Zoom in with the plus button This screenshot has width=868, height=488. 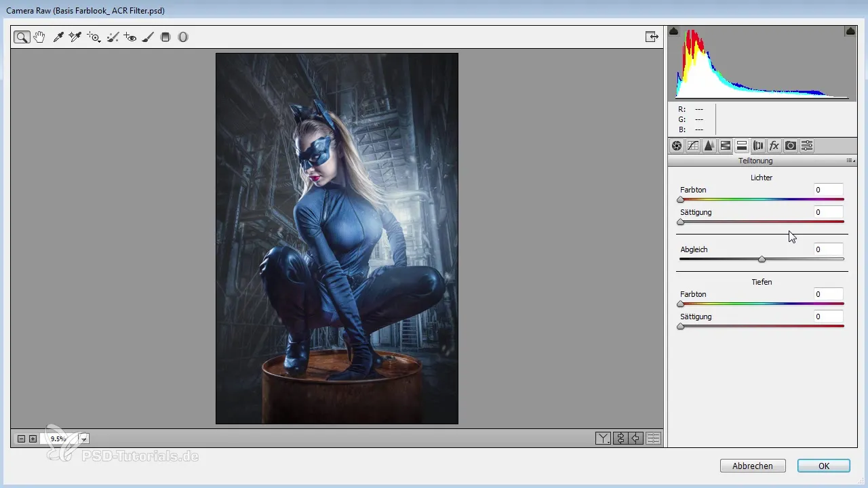click(33, 439)
